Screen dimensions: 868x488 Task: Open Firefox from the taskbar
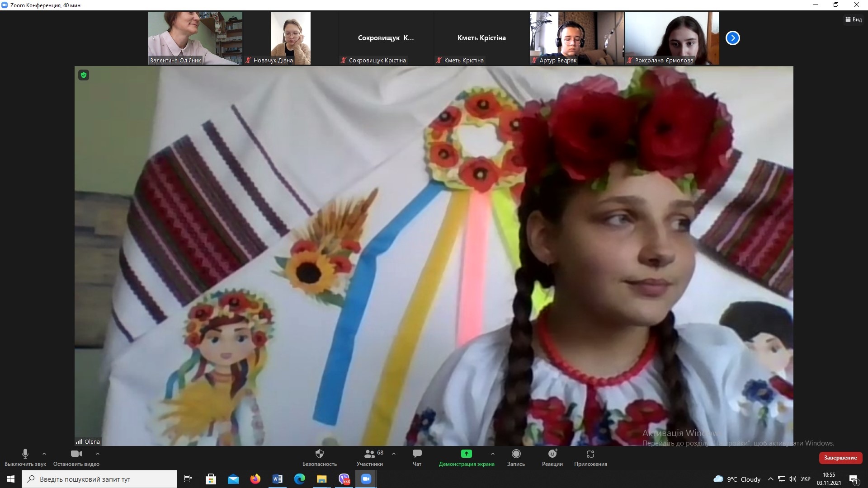(x=255, y=479)
